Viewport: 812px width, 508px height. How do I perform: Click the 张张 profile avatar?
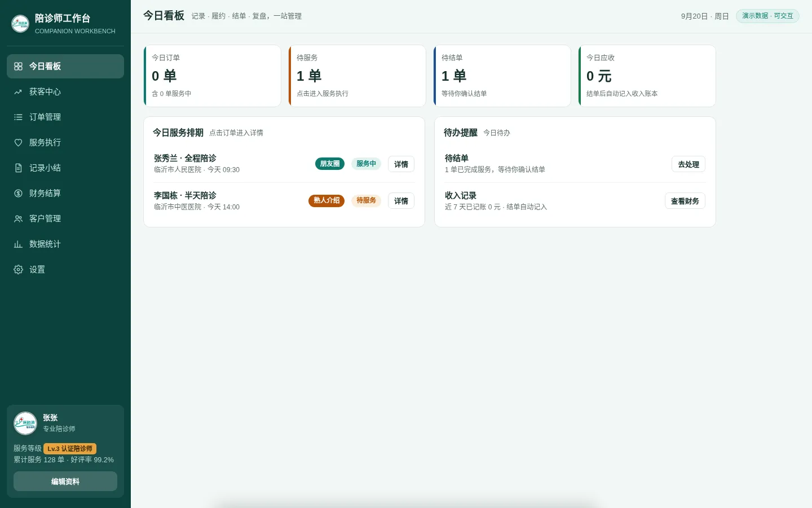point(25,423)
